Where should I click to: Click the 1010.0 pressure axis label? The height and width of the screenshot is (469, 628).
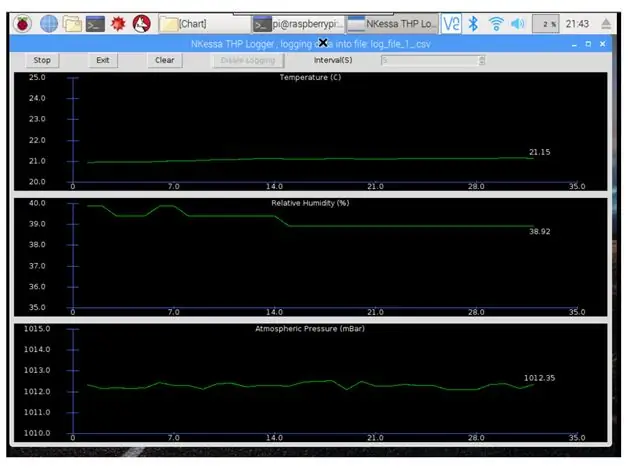[37, 433]
